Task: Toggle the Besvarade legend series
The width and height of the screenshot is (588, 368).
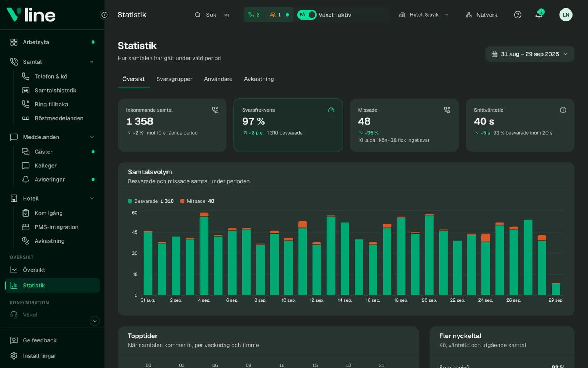Action: [151, 201]
